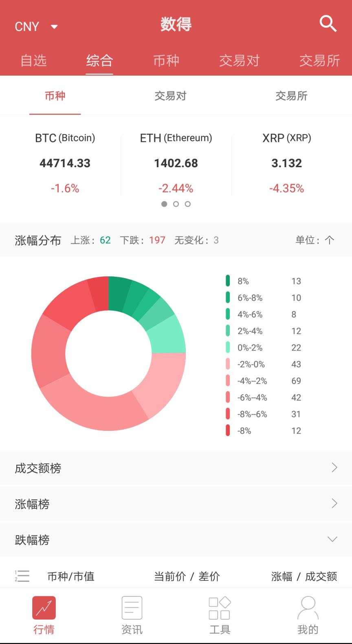Image resolution: width=352 pixels, height=644 pixels.
Task: Tap the list sort icon beside 币种/市值
Action: pos(22,576)
